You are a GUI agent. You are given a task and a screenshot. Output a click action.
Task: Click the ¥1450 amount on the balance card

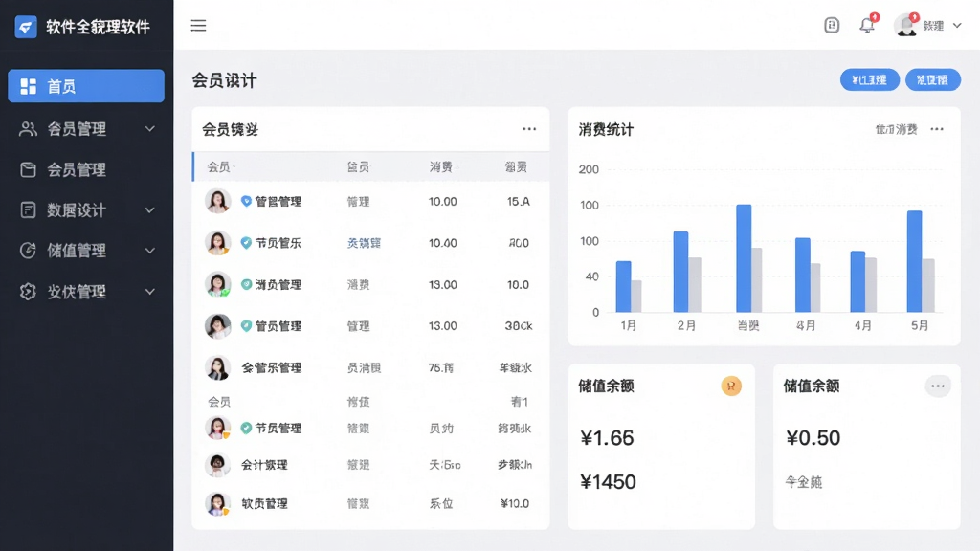click(x=608, y=482)
